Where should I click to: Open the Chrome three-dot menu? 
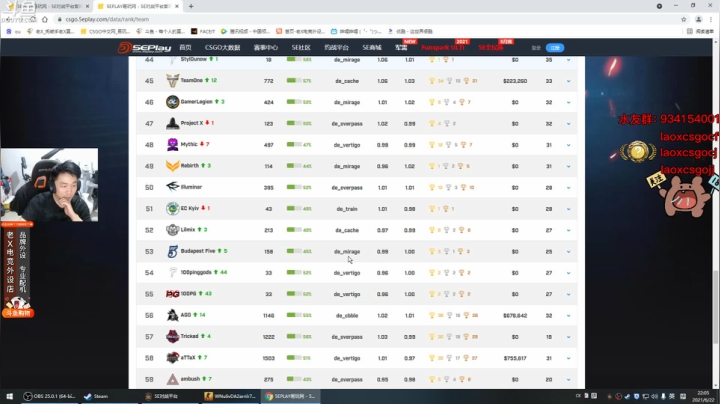pos(711,19)
